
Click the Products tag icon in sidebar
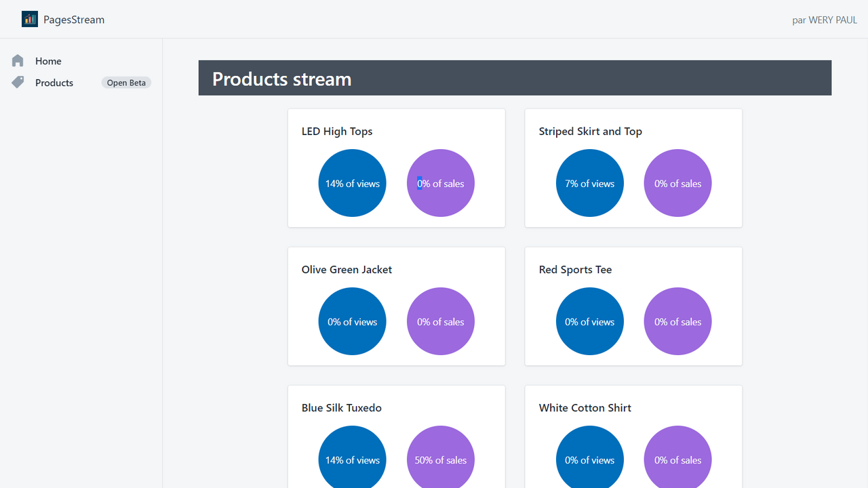pyautogui.click(x=18, y=82)
